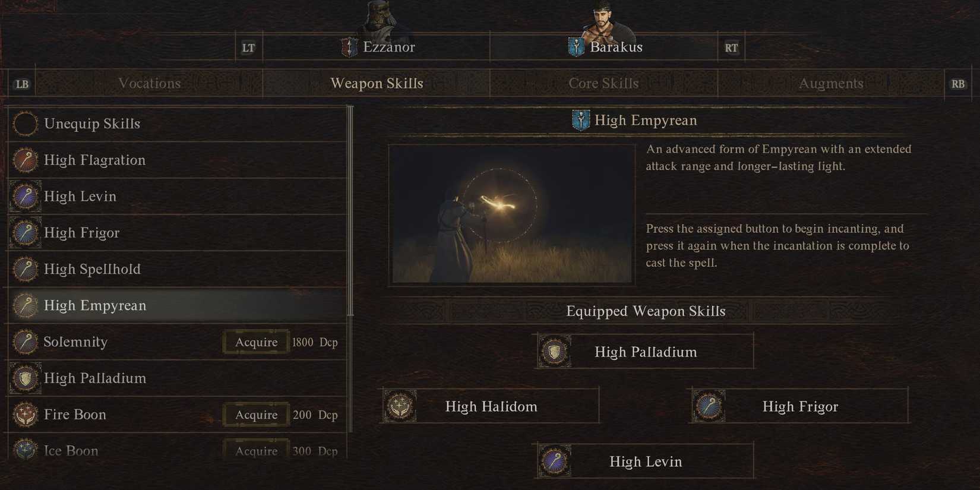Select the High Levin equipped slot icon
The image size is (980, 490).
click(555, 461)
